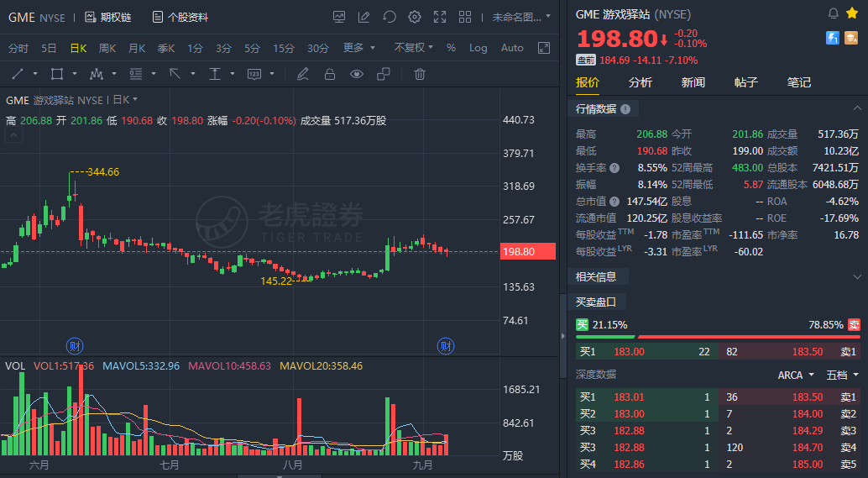Open the 更多 more intervals dropdown
The height and width of the screenshot is (478, 868).
click(358, 48)
